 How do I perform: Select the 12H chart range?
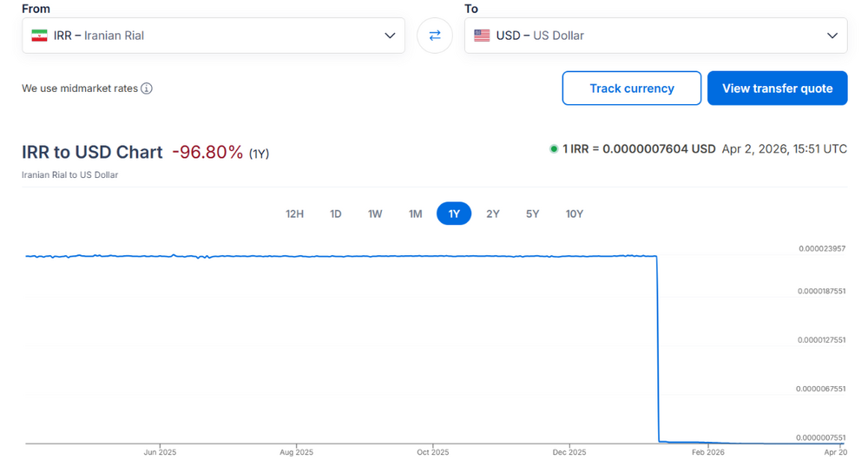(x=294, y=214)
